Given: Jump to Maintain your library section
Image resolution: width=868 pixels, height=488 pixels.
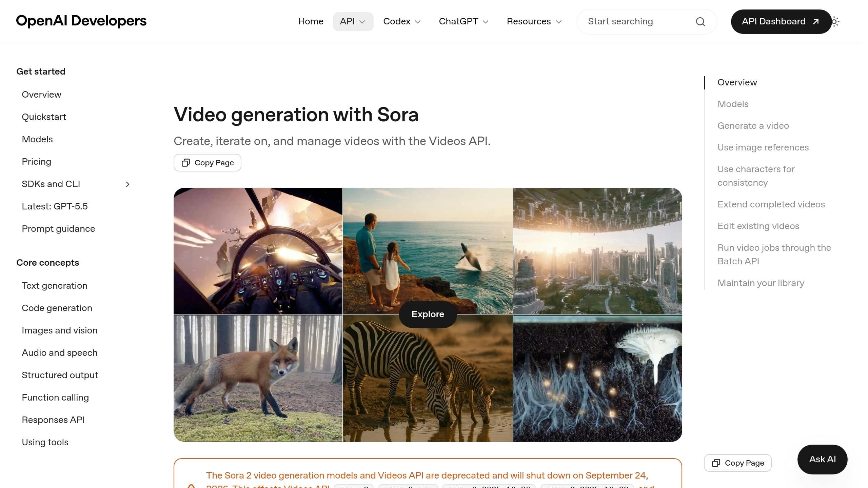Looking at the screenshot, I should (x=761, y=283).
